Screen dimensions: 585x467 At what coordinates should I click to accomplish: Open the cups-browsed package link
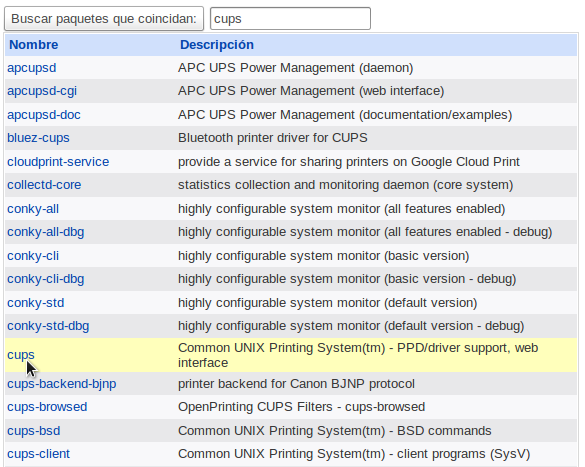(x=47, y=407)
